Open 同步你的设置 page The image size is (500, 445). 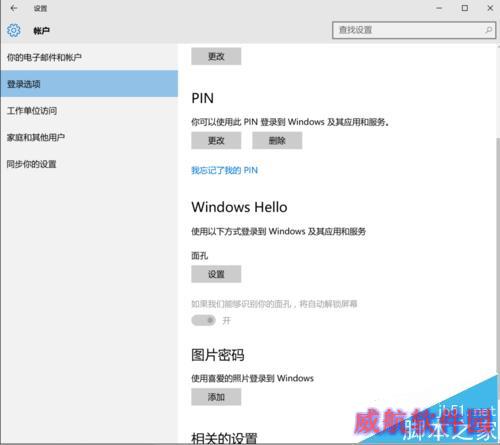(89, 164)
